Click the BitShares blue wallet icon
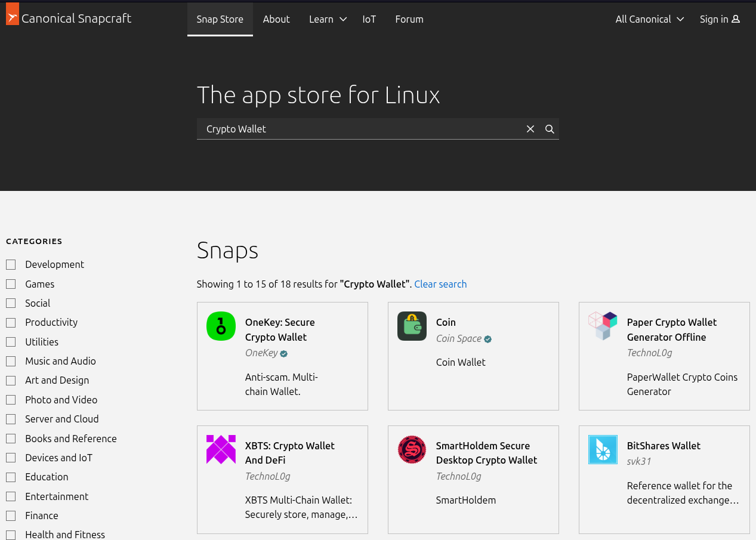The image size is (756, 540). point(603,449)
